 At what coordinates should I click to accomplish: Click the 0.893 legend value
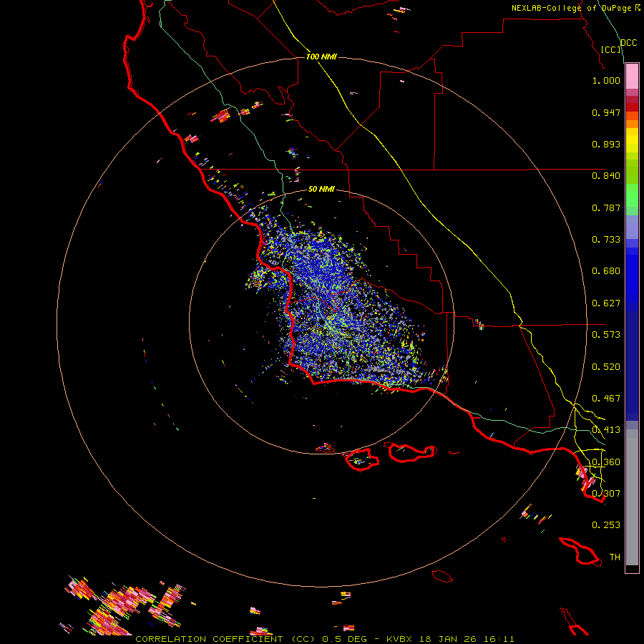coord(606,144)
